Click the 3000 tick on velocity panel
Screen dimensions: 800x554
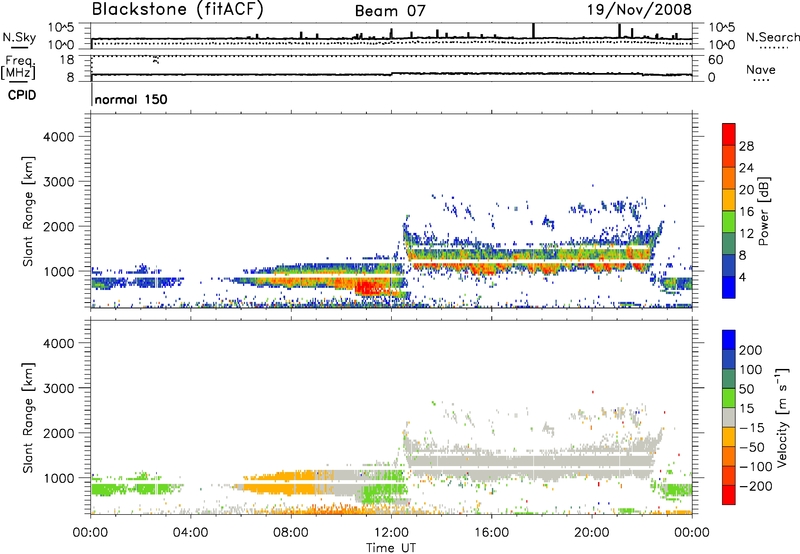click(58, 388)
